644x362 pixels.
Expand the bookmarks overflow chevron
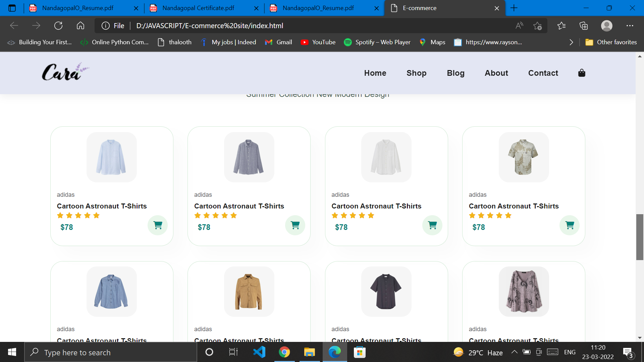click(571, 42)
